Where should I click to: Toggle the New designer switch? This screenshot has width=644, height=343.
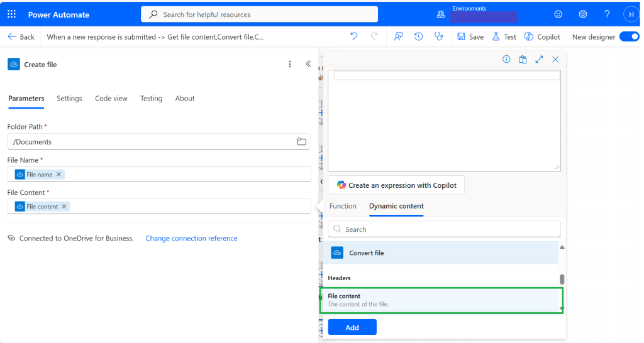pyautogui.click(x=630, y=36)
